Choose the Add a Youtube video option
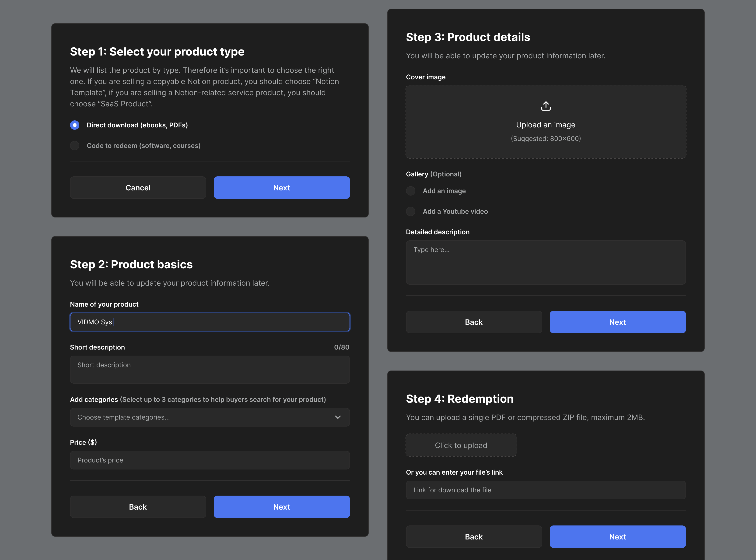The image size is (756, 560). click(410, 212)
